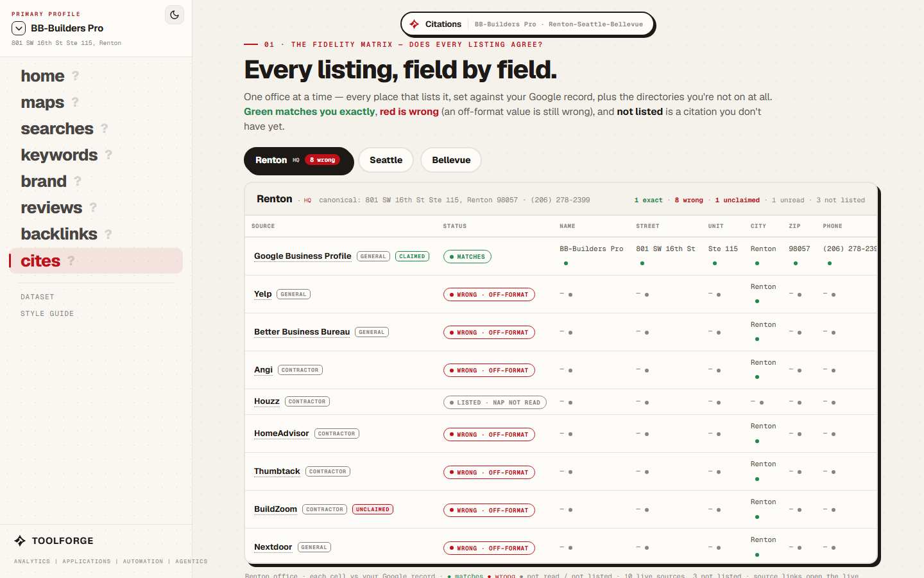
Task: Click the "Ste 115" unit cell
Action: click(x=723, y=249)
